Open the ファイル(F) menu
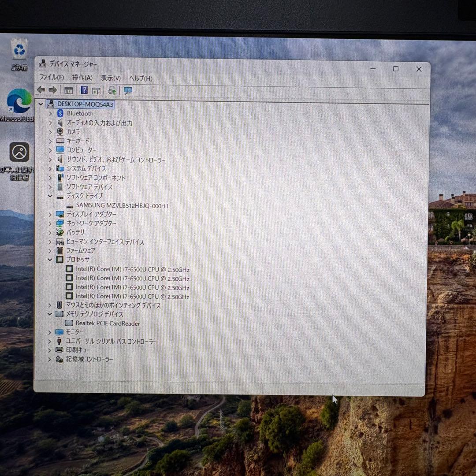This screenshot has height=476, width=476. [51, 78]
